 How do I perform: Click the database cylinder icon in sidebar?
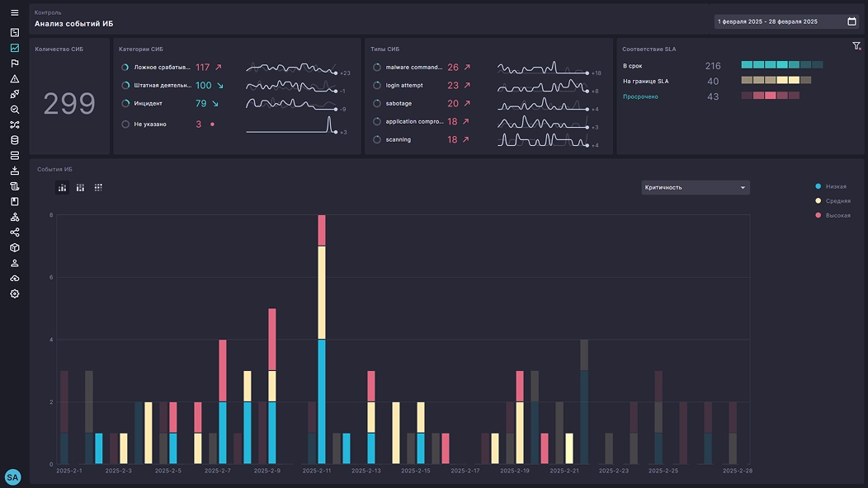coord(14,140)
